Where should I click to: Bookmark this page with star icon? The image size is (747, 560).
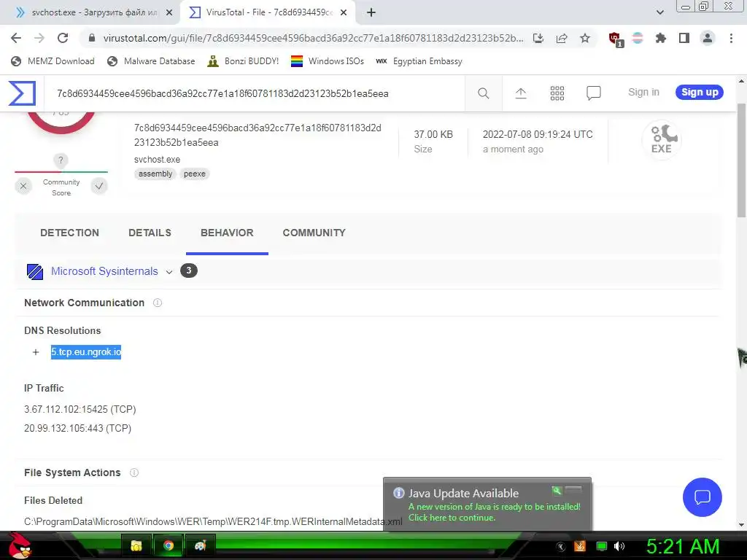[585, 38]
